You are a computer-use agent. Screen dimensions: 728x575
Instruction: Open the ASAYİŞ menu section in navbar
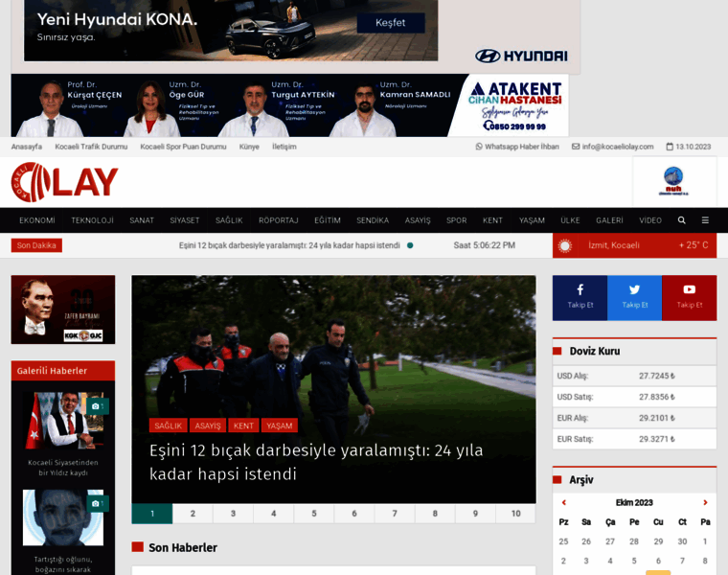[x=418, y=220]
